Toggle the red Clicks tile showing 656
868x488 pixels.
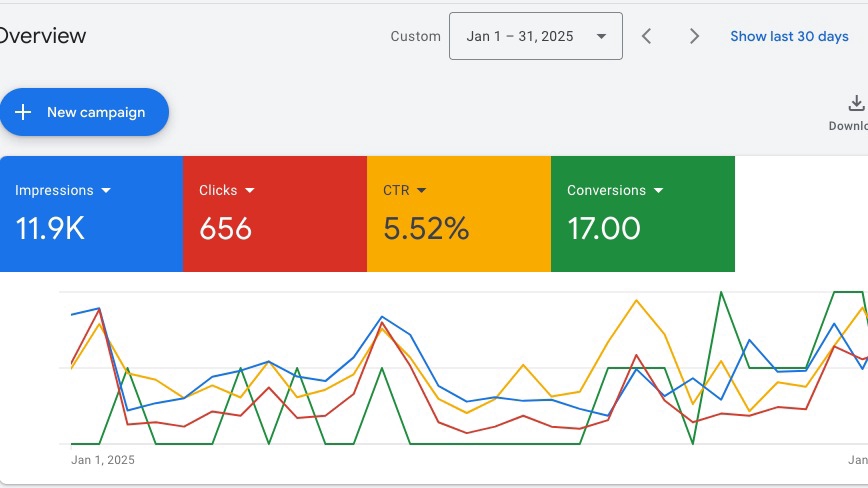pyautogui.click(x=275, y=214)
